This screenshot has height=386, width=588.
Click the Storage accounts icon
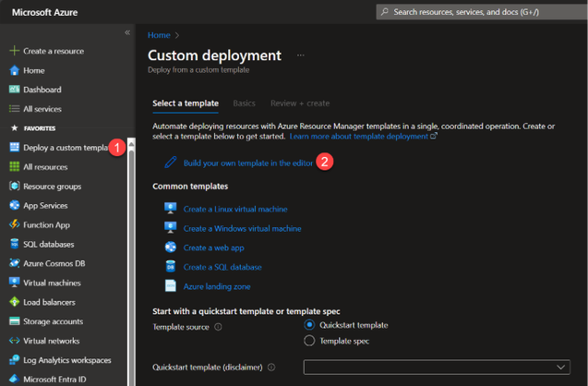pyautogui.click(x=14, y=321)
